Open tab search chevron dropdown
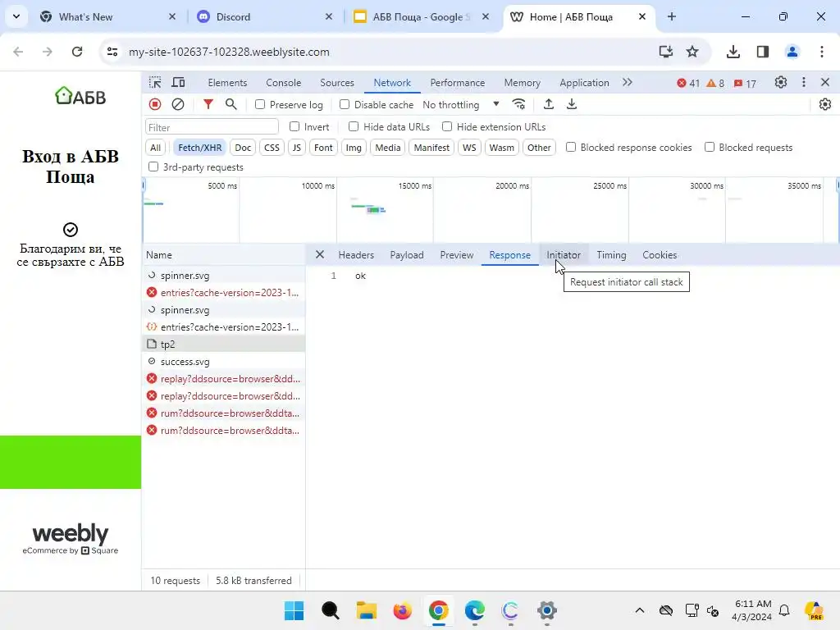The height and width of the screenshot is (630, 840). (x=16, y=16)
